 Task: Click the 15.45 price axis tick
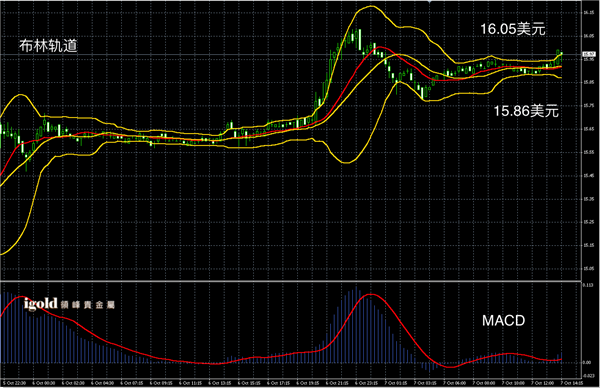point(589,176)
